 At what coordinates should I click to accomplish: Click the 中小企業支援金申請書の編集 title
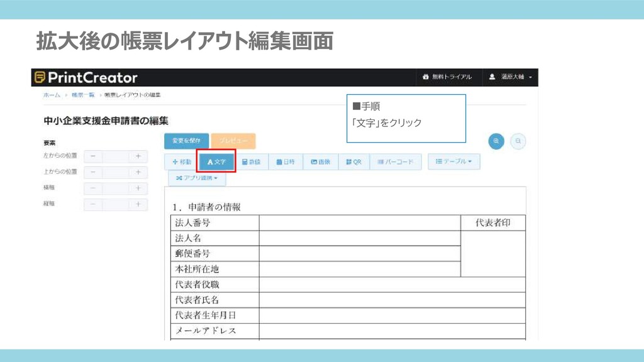(106, 121)
